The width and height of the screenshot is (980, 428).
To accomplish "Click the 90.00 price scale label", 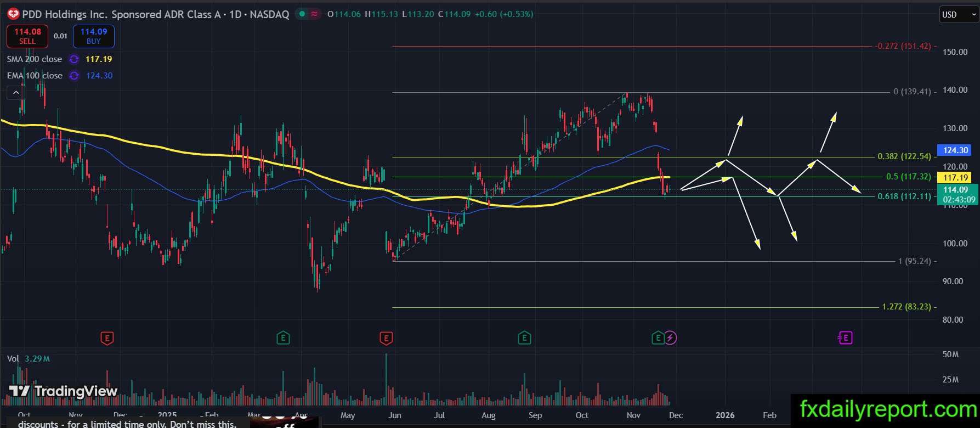I will (953, 281).
